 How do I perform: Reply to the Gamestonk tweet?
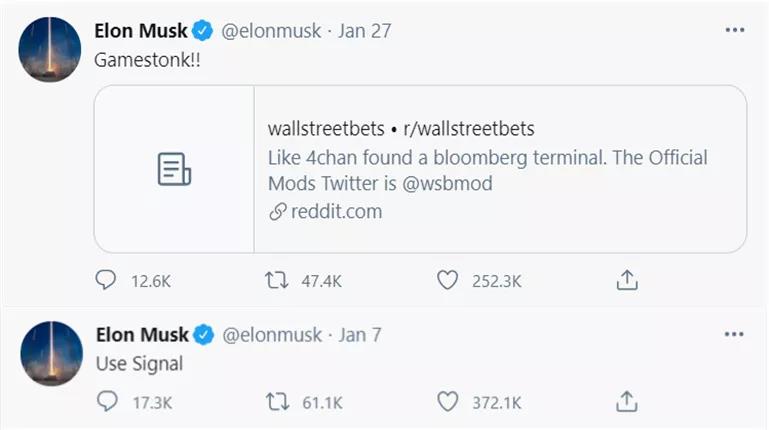point(106,282)
